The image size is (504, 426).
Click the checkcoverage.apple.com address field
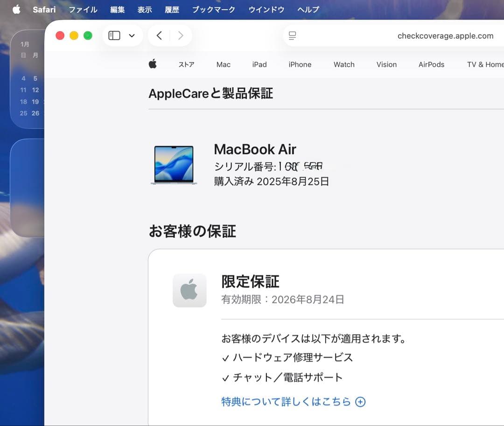[x=445, y=35]
